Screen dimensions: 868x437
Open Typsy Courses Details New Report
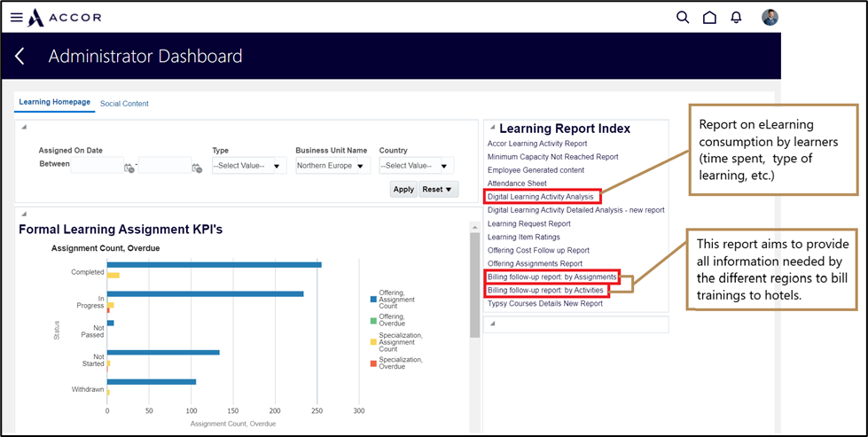(x=544, y=303)
